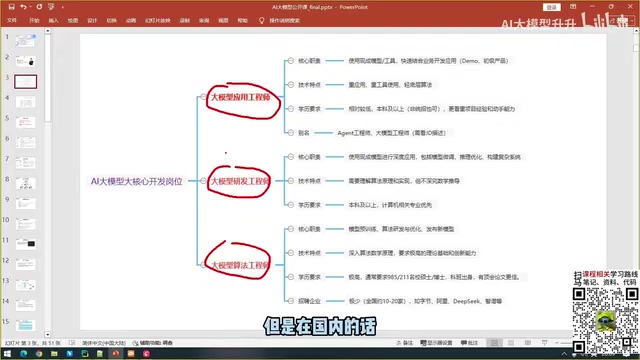Toggle the 备注 notes pane
The height and width of the screenshot is (360, 640).
click(404, 343)
